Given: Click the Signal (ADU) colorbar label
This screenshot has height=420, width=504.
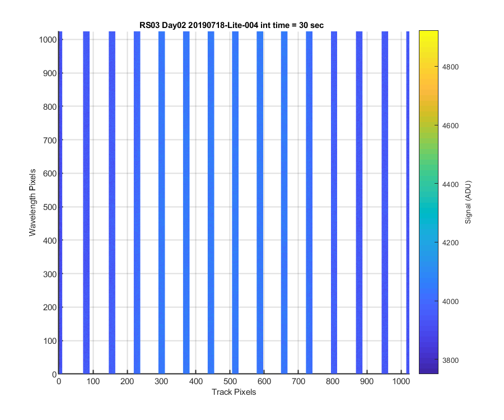Looking at the screenshot, I should pyautogui.click(x=468, y=202).
